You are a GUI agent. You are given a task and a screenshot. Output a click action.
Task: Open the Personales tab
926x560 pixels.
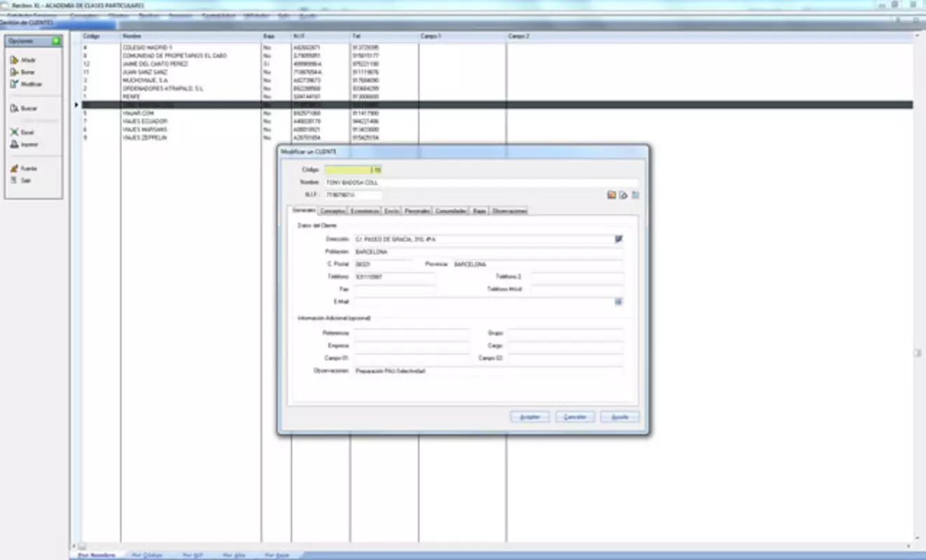(418, 211)
